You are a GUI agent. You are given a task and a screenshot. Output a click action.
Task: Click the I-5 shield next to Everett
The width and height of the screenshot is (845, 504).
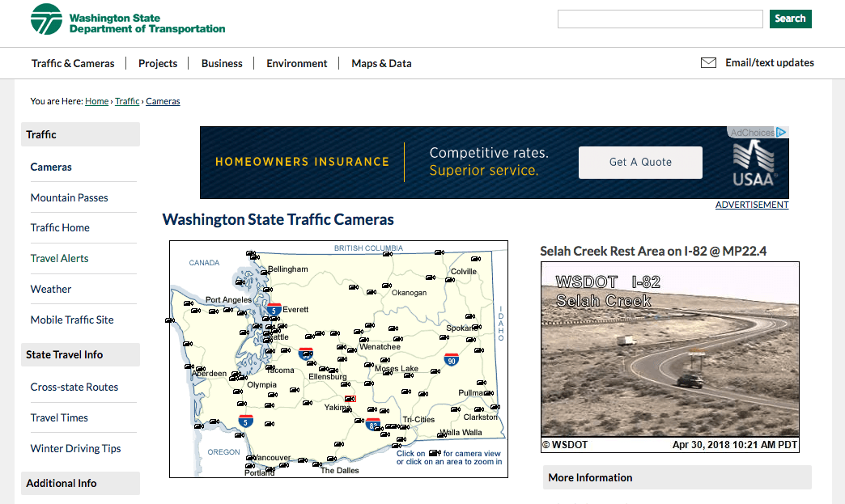(x=274, y=309)
